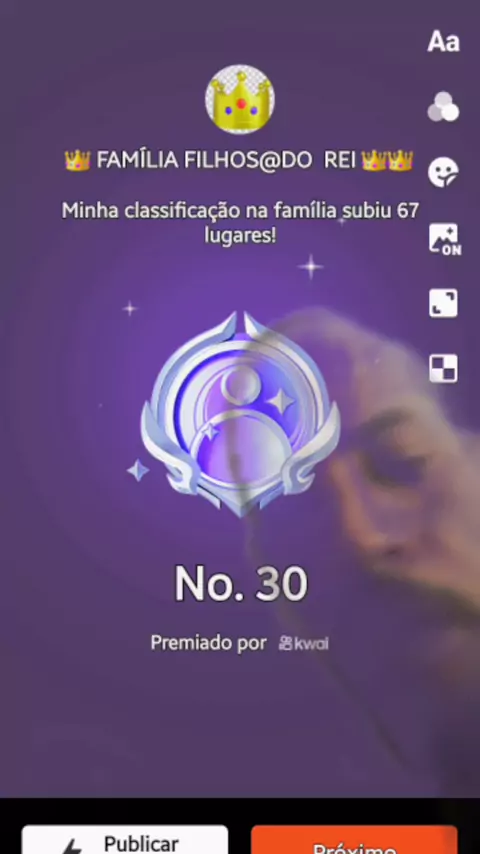Open the sticker face icon
Viewport: 480px width, 854px height.
tap(443, 172)
